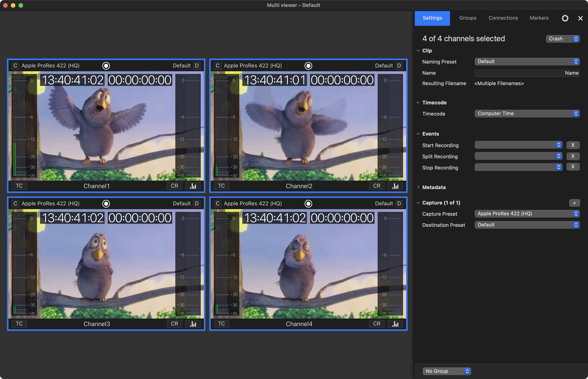Expand the Metadata section
Image resolution: width=588 pixels, height=379 pixels.
tap(418, 187)
